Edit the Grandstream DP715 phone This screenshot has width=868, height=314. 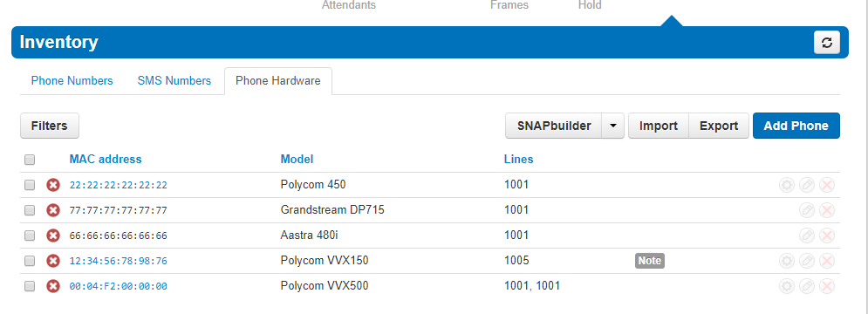(807, 210)
